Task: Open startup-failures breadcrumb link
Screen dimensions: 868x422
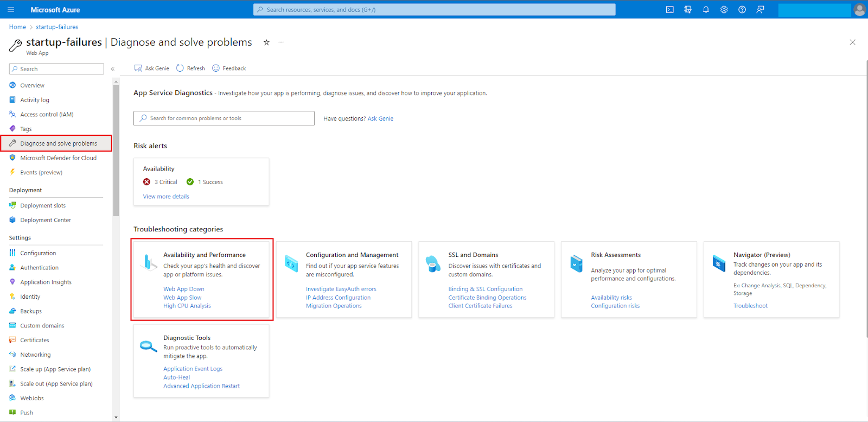Action: click(57, 27)
